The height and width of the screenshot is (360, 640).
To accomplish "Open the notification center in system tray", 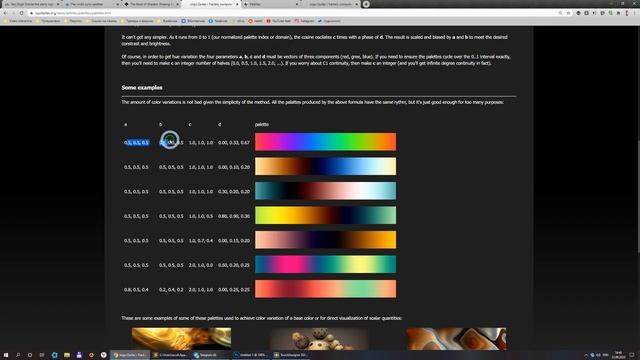I will point(631,355).
